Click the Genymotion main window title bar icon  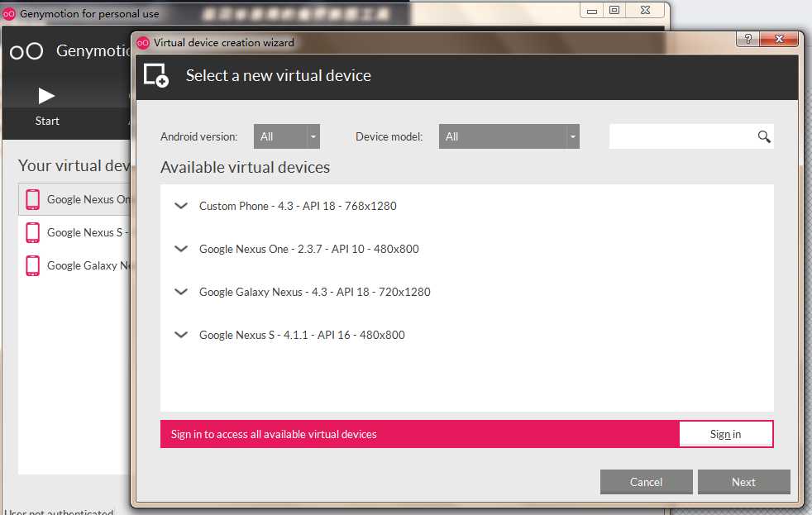[x=9, y=14]
